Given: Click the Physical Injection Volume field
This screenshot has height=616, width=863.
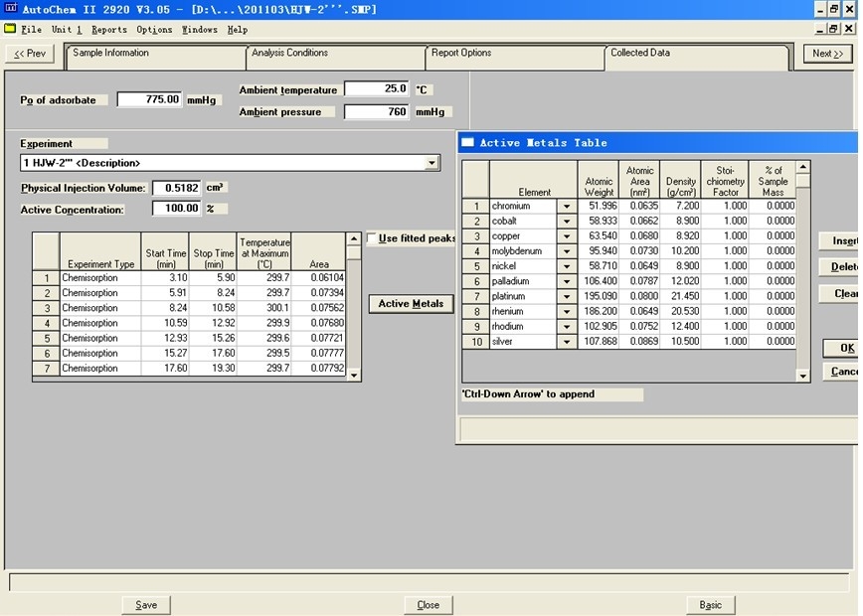Looking at the screenshot, I should [176, 188].
